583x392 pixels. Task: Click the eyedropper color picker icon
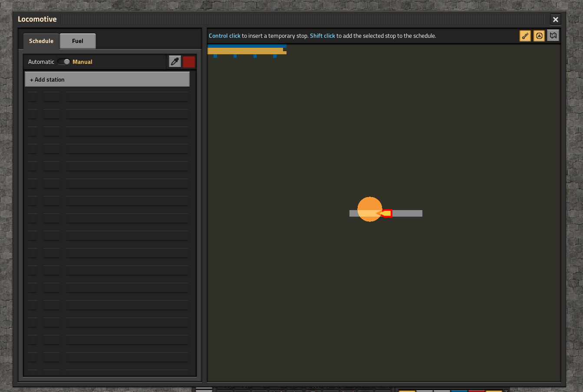click(x=175, y=62)
